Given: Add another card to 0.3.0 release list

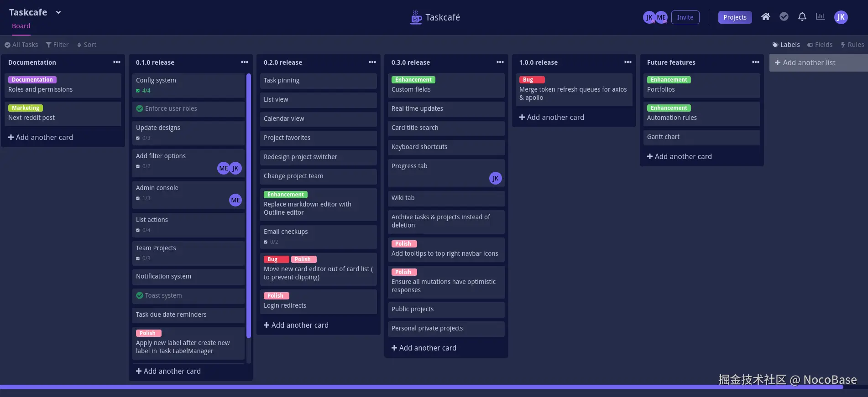Looking at the screenshot, I should [x=424, y=348].
